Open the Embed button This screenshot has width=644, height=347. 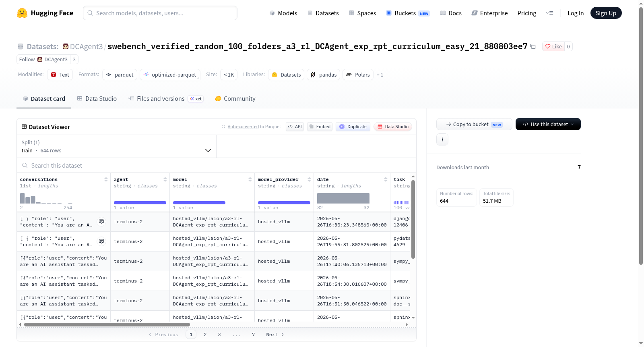(x=320, y=127)
